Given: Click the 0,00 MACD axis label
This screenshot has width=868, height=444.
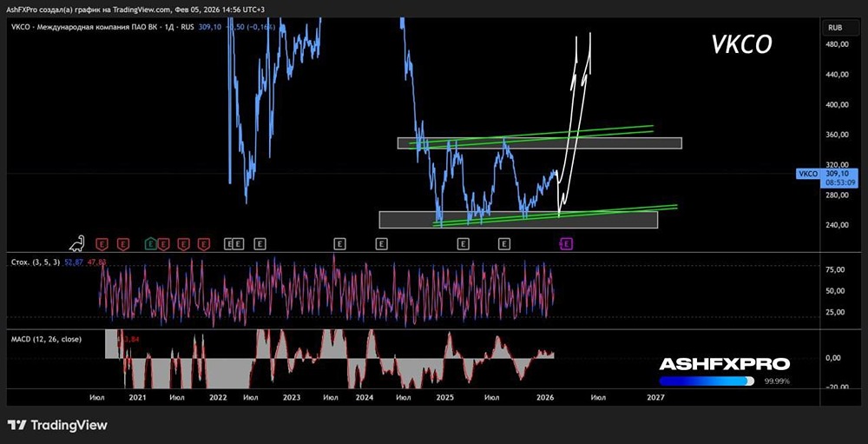Looking at the screenshot, I should [835, 358].
